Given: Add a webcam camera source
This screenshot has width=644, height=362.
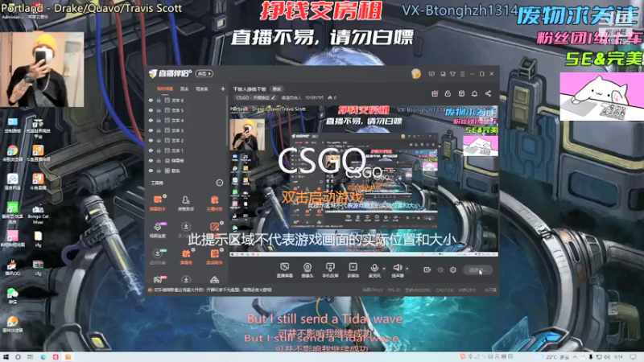Looking at the screenshot, I should (x=308, y=270).
